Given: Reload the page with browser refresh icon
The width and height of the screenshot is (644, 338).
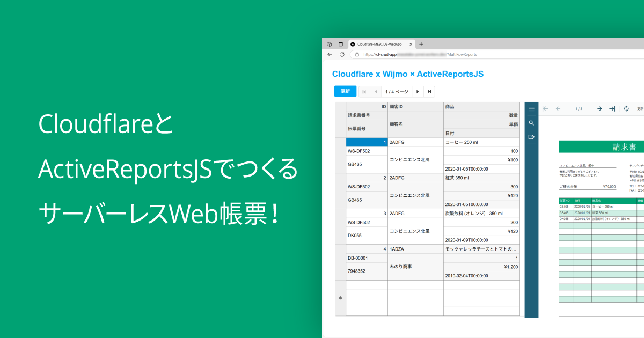Looking at the screenshot, I should tap(342, 54).
